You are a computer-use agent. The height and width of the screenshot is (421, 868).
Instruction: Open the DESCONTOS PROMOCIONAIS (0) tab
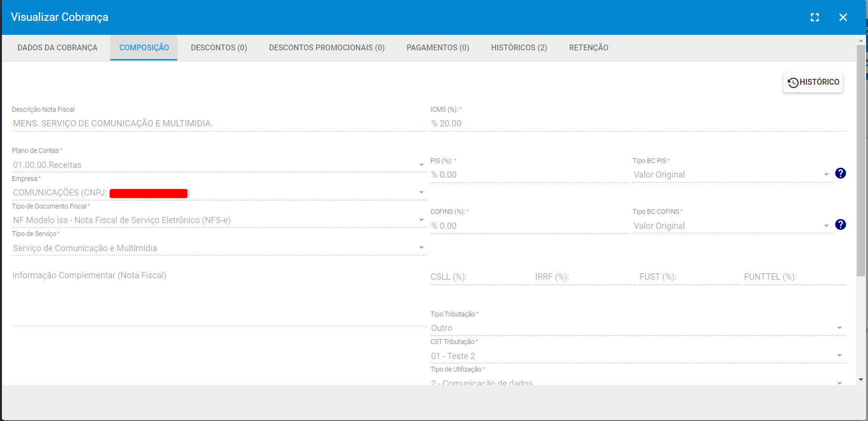pos(327,47)
